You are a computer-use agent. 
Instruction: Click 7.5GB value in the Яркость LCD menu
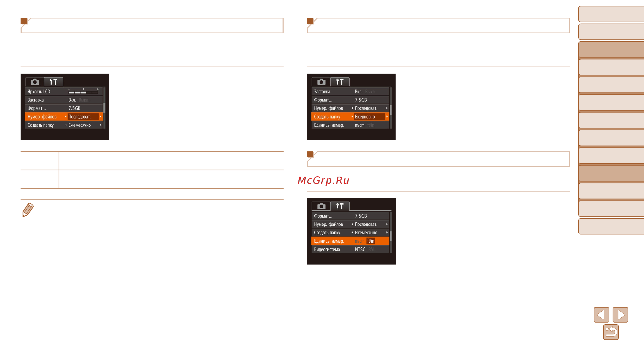(x=74, y=108)
